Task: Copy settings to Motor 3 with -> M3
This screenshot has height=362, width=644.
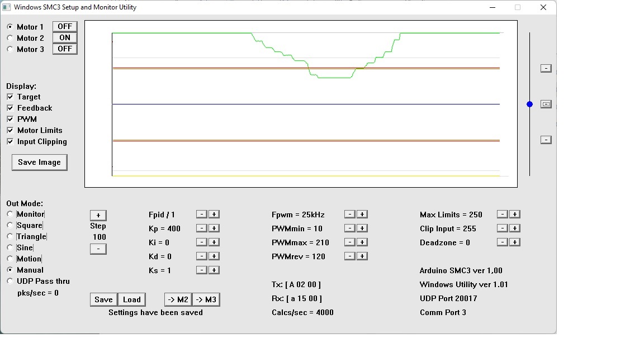Action: [206, 299]
